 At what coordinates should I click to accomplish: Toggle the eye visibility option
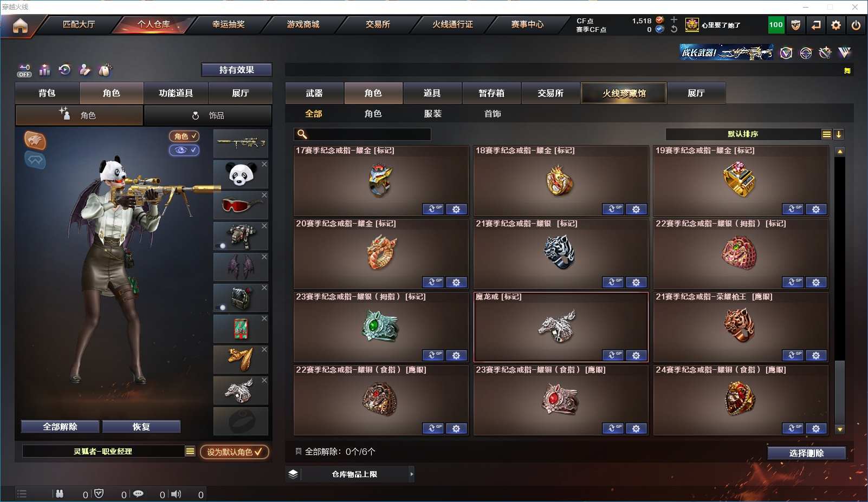tap(184, 150)
